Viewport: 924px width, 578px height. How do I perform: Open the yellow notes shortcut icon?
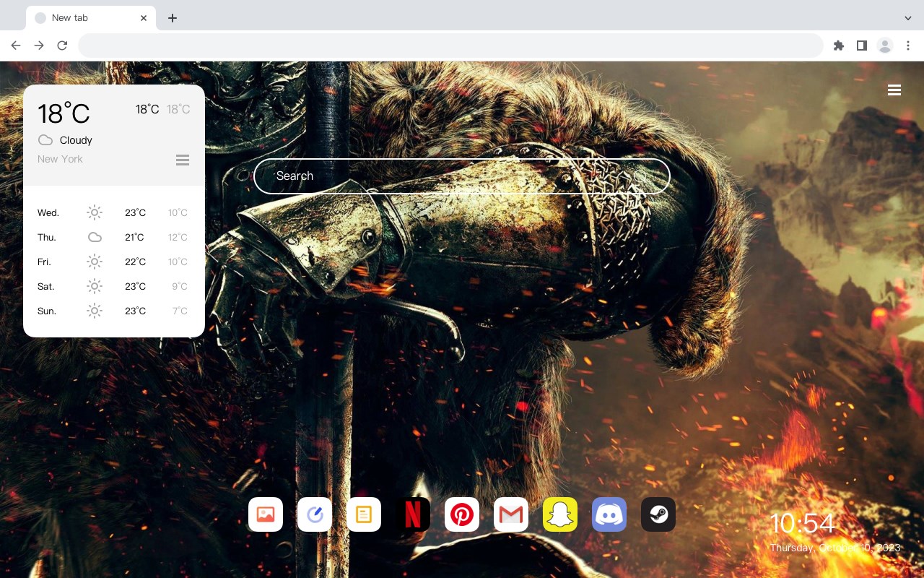point(364,514)
